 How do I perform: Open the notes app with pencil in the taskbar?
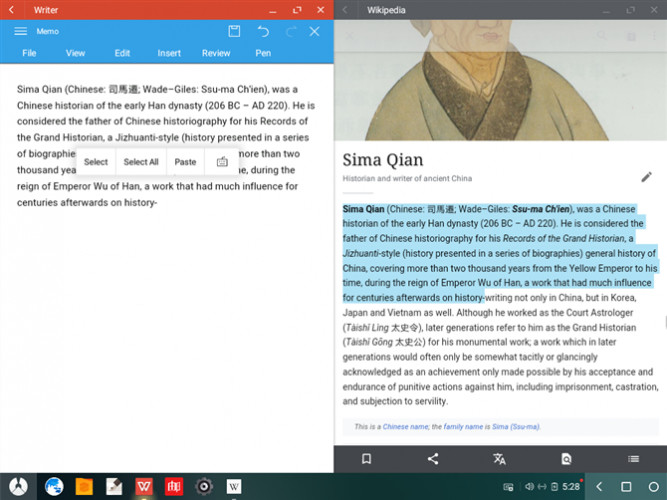click(114, 486)
